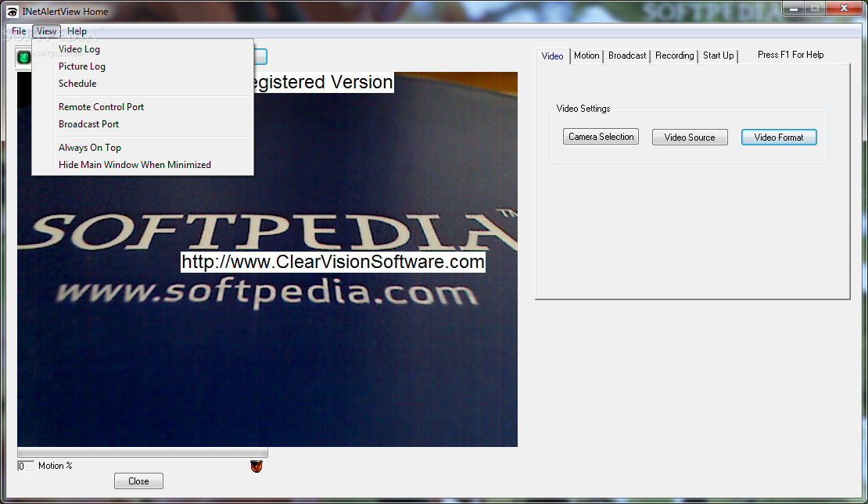Click the Camera Selection button
868x504 pixels.
tap(601, 137)
